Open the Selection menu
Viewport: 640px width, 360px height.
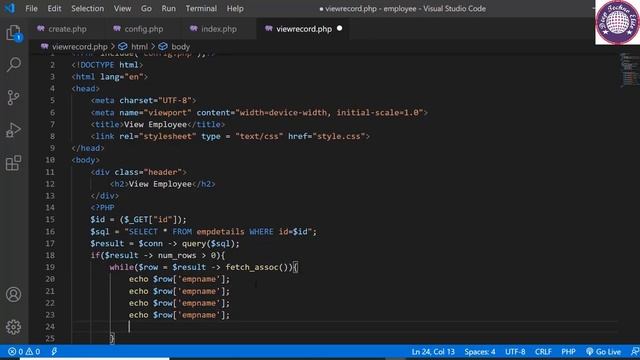(x=87, y=9)
